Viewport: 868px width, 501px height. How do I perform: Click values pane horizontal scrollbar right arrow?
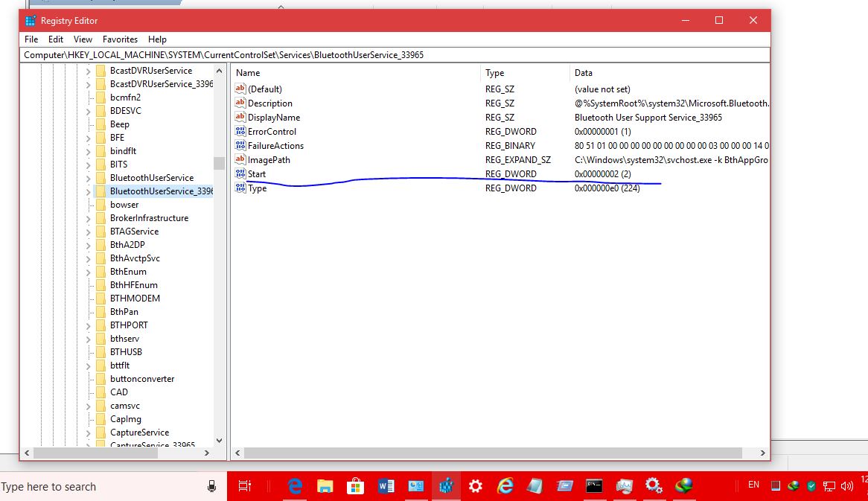coord(763,453)
